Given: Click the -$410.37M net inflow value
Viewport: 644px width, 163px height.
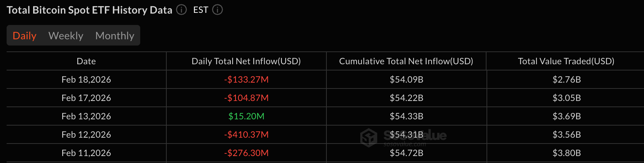Looking at the screenshot, I should [x=246, y=135].
